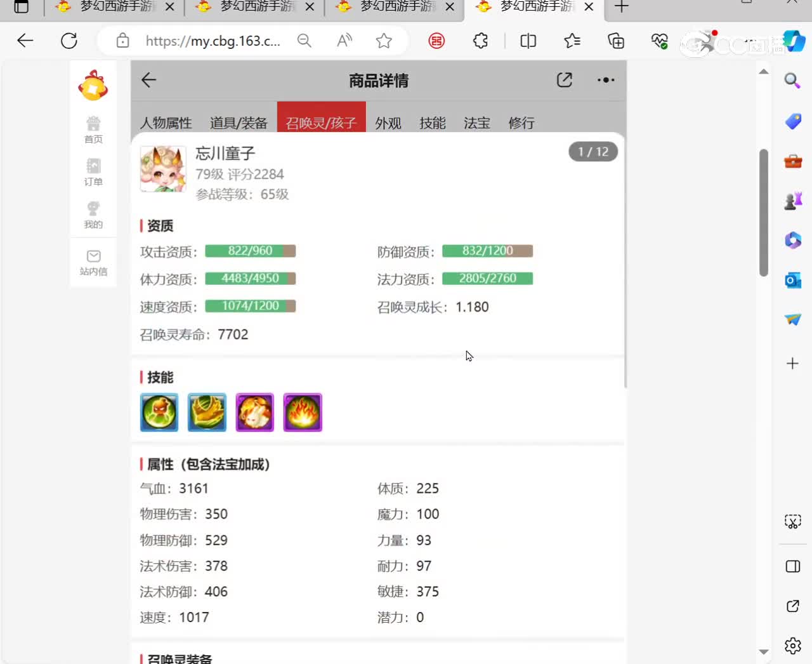Screen dimensions: 812x664
Task: Open the sidebar Shopping tag icon
Action: tap(793, 121)
